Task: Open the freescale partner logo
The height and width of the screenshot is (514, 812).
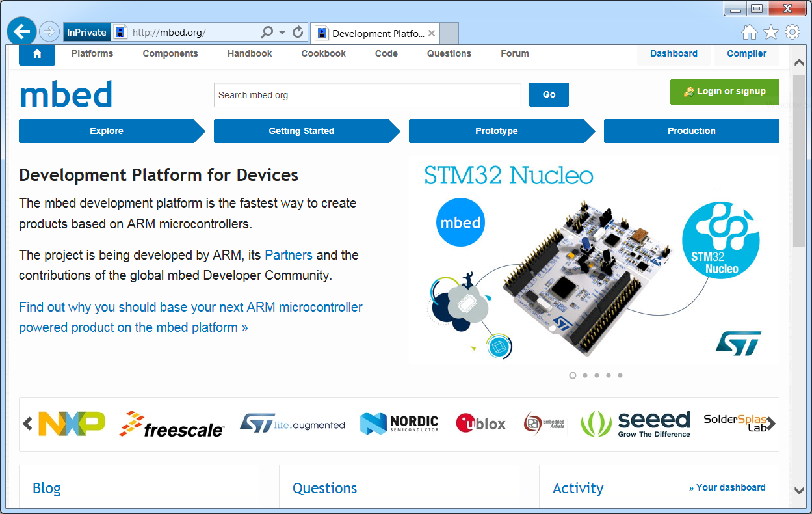Action: (x=172, y=424)
